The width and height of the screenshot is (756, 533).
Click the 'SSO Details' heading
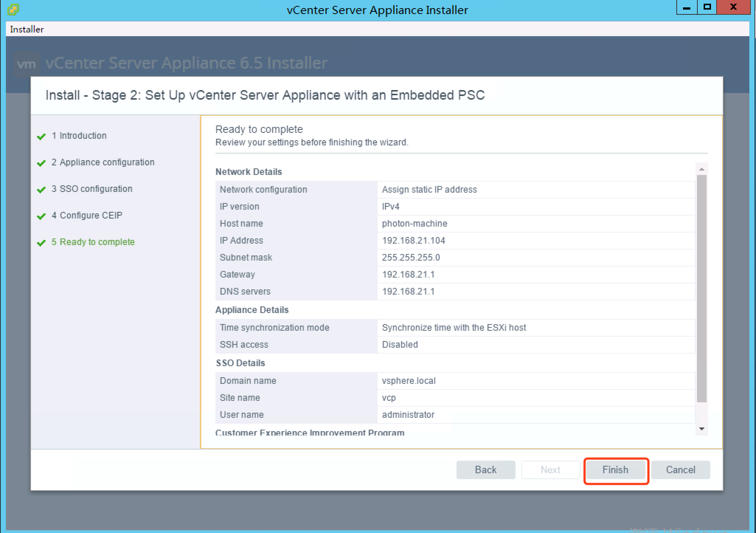(240, 363)
